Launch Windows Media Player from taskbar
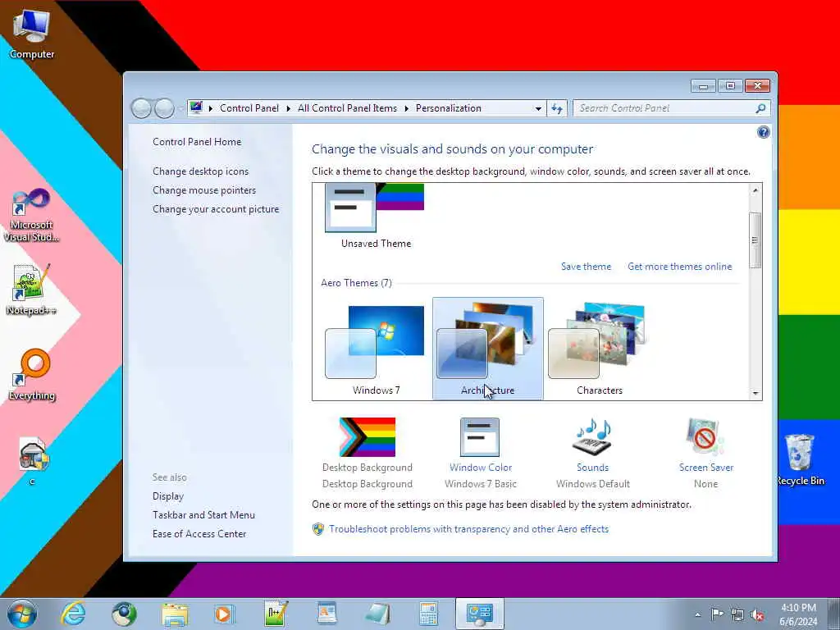The height and width of the screenshot is (630, 840). (224, 614)
